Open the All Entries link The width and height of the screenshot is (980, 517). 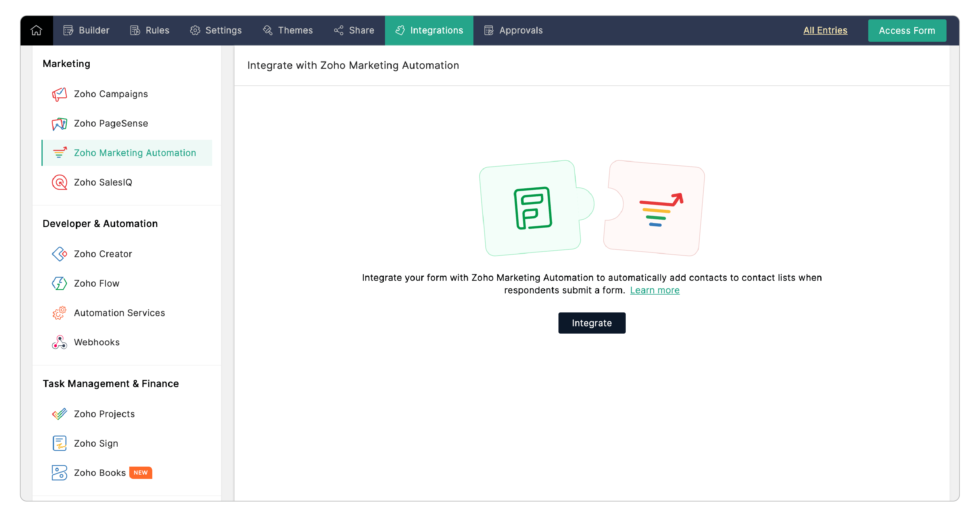(x=825, y=30)
